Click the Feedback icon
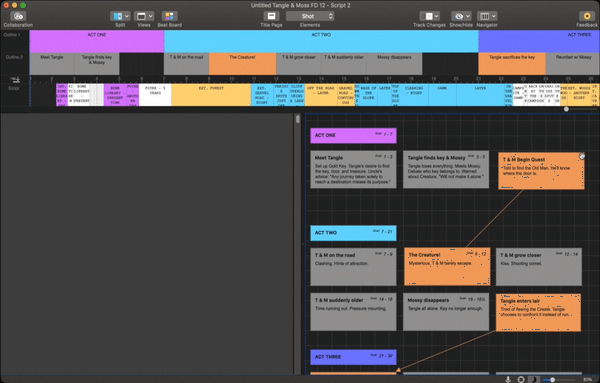 click(587, 16)
